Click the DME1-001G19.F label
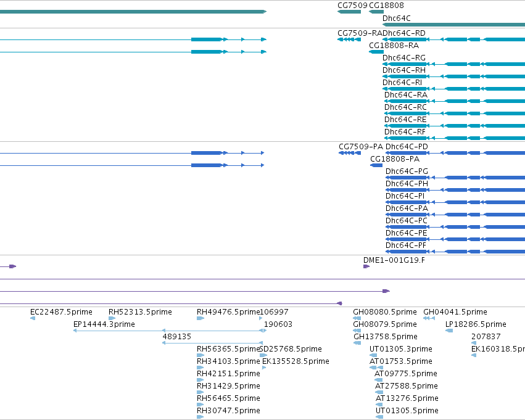Image resolution: width=525 pixels, height=420 pixels. coord(394,260)
